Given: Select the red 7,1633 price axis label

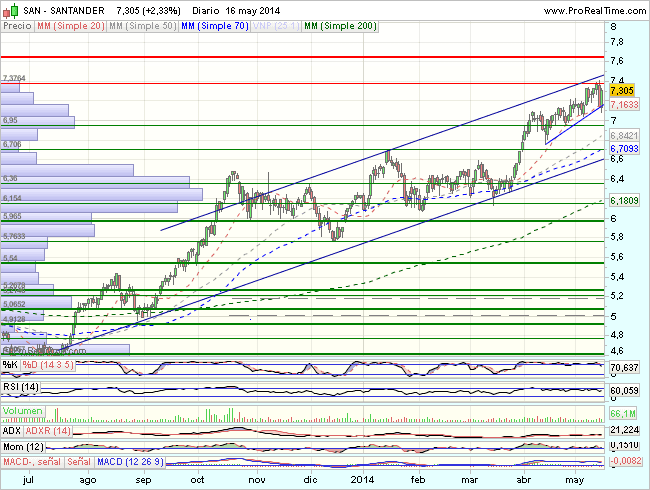Looking at the screenshot, I should coord(624,104).
